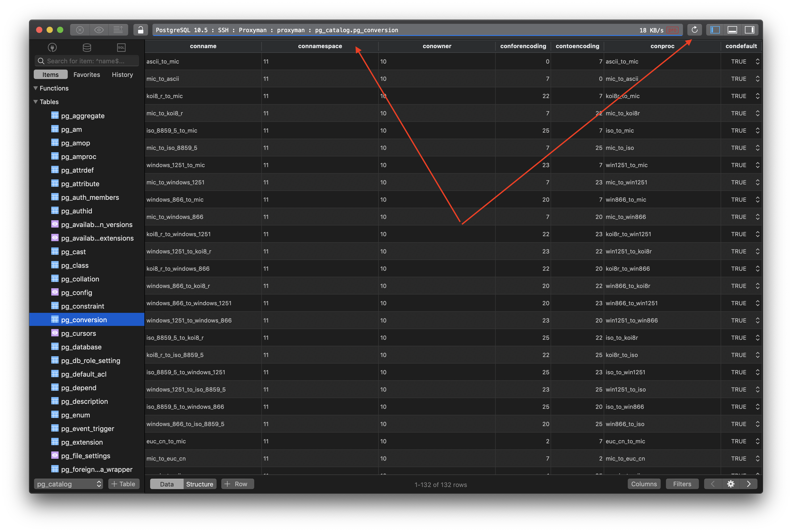Open condefault stepper for euc_cn_to_mic row
The image size is (792, 532).
coord(757,441)
